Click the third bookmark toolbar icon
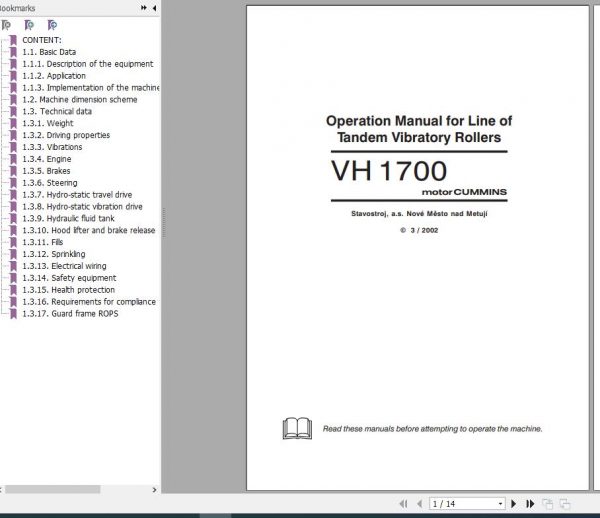This screenshot has width=600, height=518. (52, 25)
